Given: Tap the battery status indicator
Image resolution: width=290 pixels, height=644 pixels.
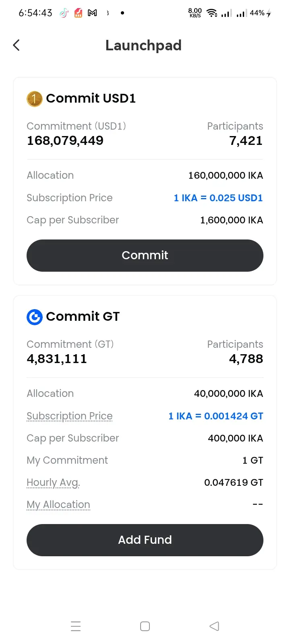Looking at the screenshot, I should pos(260,13).
